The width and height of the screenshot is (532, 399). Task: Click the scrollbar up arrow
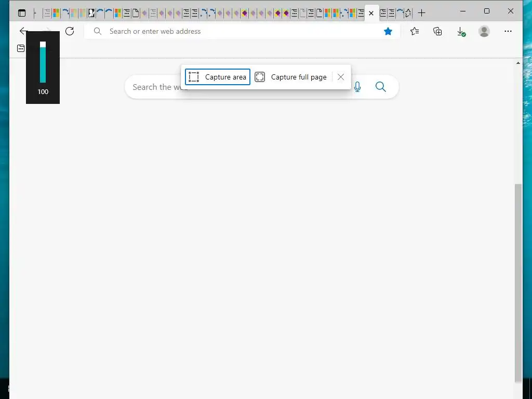click(518, 63)
